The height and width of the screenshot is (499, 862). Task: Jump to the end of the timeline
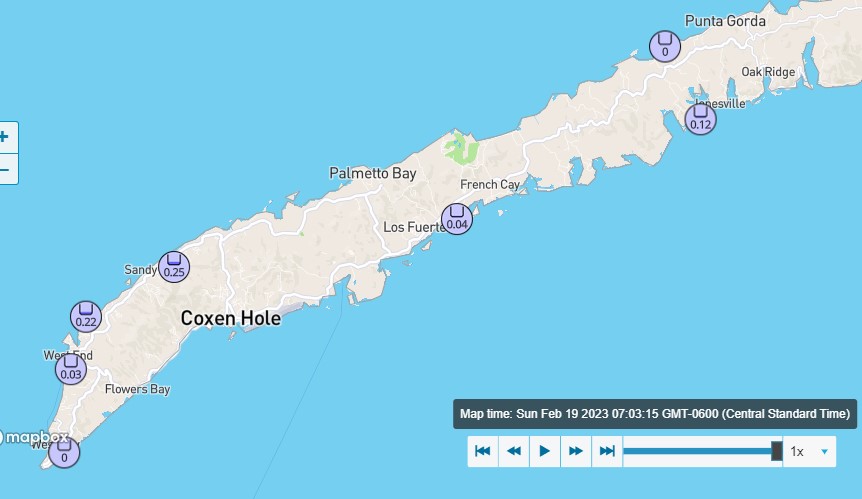pyautogui.click(x=607, y=451)
